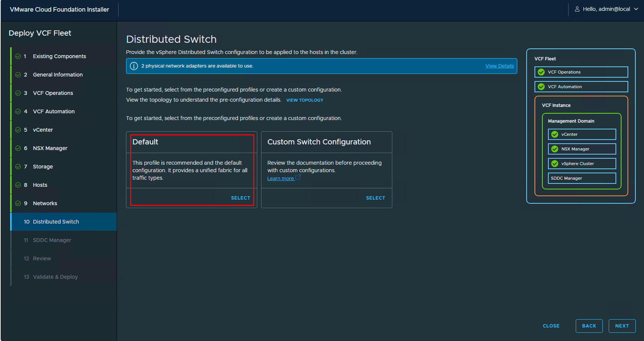This screenshot has width=644, height=341.
Task: Jump to step 4 VCF Automation
Action: pos(63,111)
